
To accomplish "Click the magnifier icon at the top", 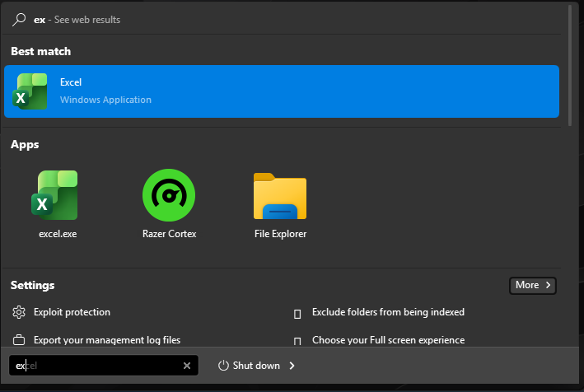I will click(x=20, y=19).
